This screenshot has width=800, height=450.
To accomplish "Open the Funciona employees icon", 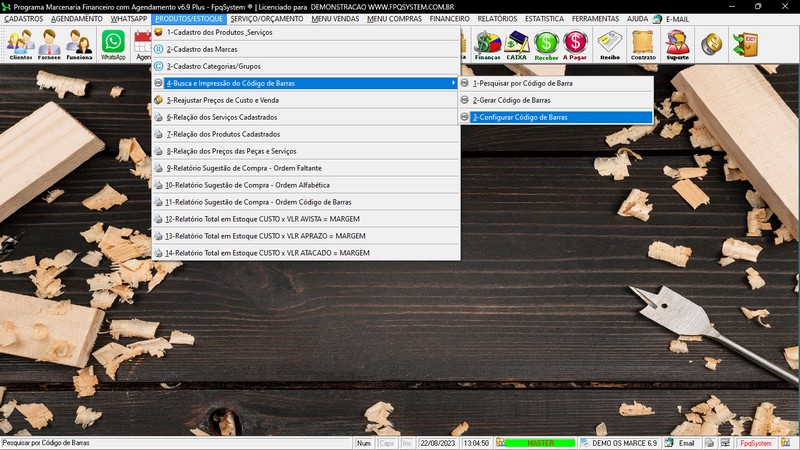I will (80, 45).
